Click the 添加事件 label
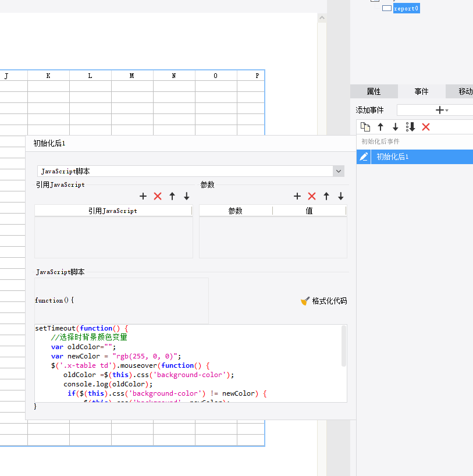The height and width of the screenshot is (476, 473). pyautogui.click(x=370, y=110)
